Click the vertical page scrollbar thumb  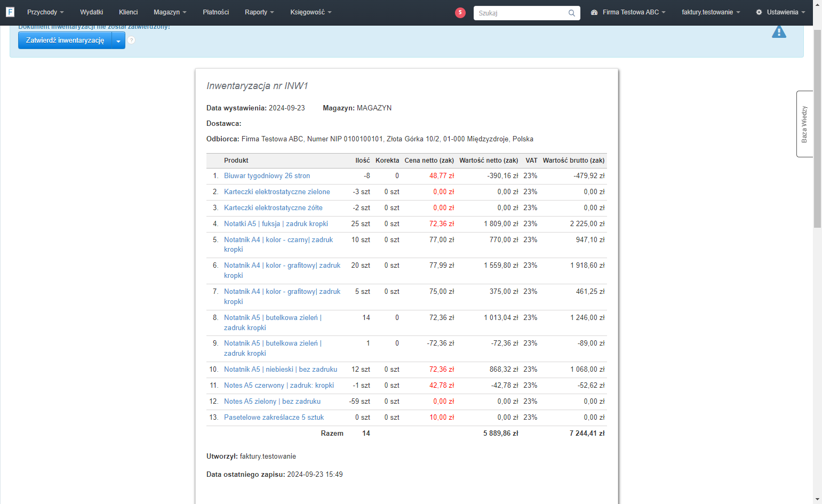tap(817, 129)
